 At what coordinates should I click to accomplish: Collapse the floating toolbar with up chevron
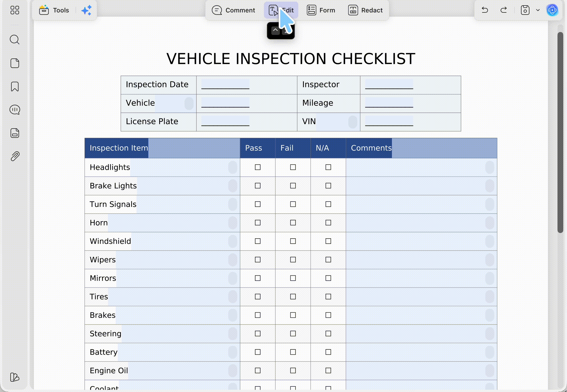pos(275,30)
